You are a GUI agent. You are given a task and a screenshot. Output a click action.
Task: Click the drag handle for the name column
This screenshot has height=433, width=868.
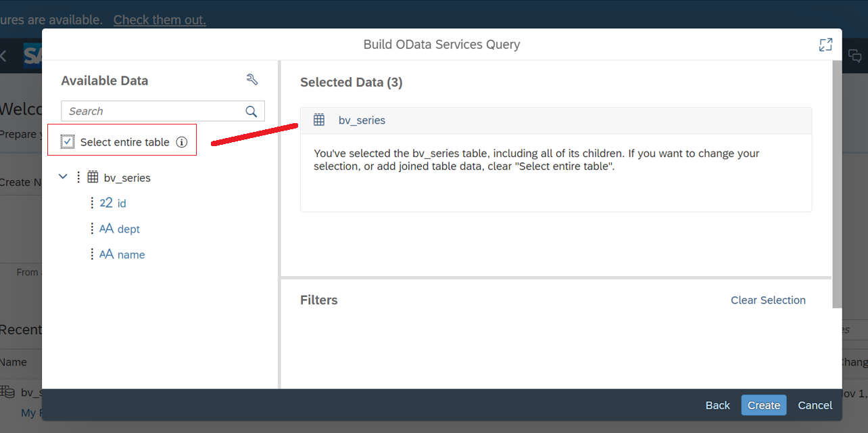coord(92,254)
